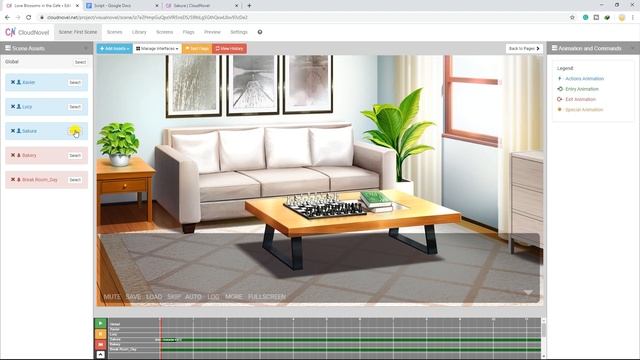Remove the Sakura asset with its X icon
This screenshot has height=360, width=640.
(13, 131)
